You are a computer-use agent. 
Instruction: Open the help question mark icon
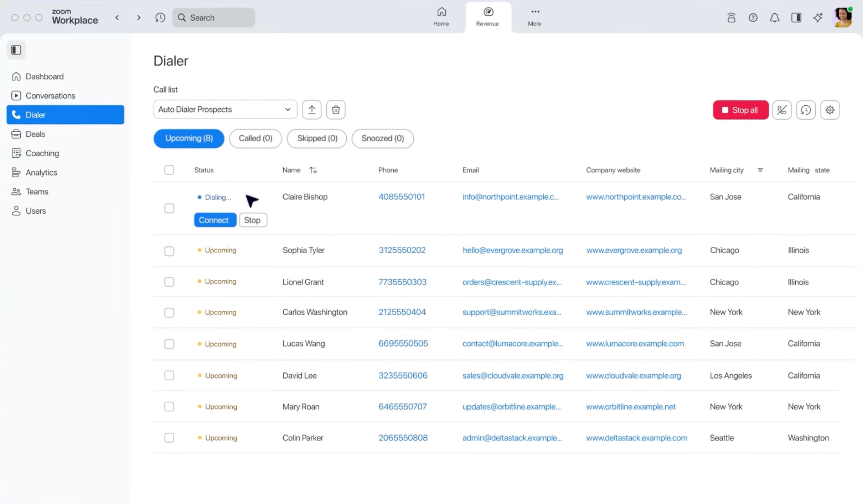pyautogui.click(x=753, y=18)
